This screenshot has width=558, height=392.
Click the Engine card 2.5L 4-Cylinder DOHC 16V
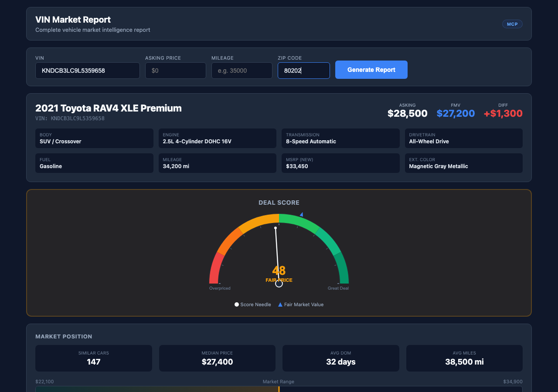pos(218,138)
